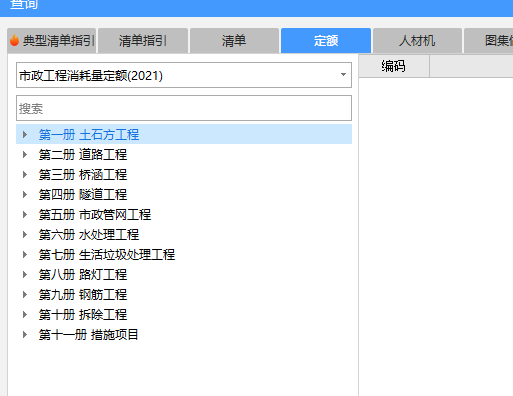Select 第十一册 措施项目 tree item
The width and height of the screenshot is (513, 396).
tap(88, 335)
